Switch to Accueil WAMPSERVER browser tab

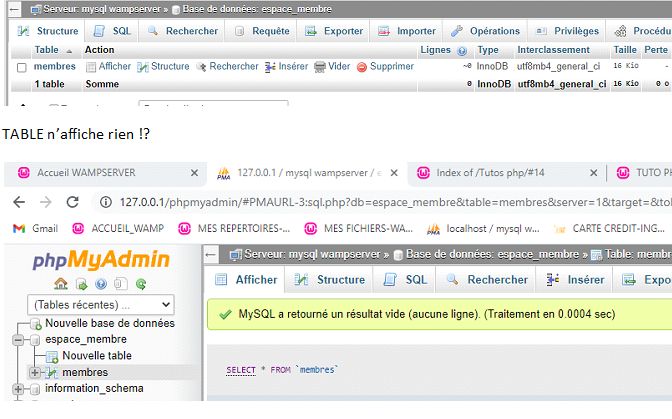click(x=86, y=173)
